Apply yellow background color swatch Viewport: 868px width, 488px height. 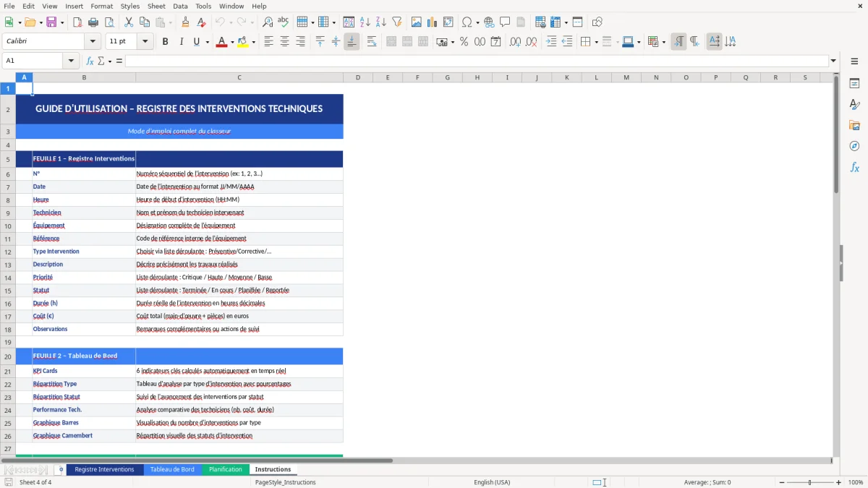243,42
